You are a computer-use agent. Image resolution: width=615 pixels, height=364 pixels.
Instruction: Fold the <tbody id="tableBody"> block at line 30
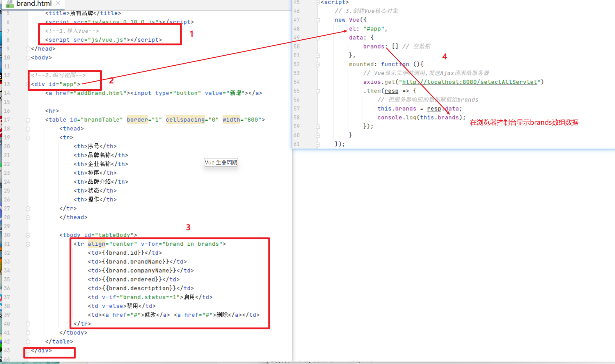[x=28, y=235]
